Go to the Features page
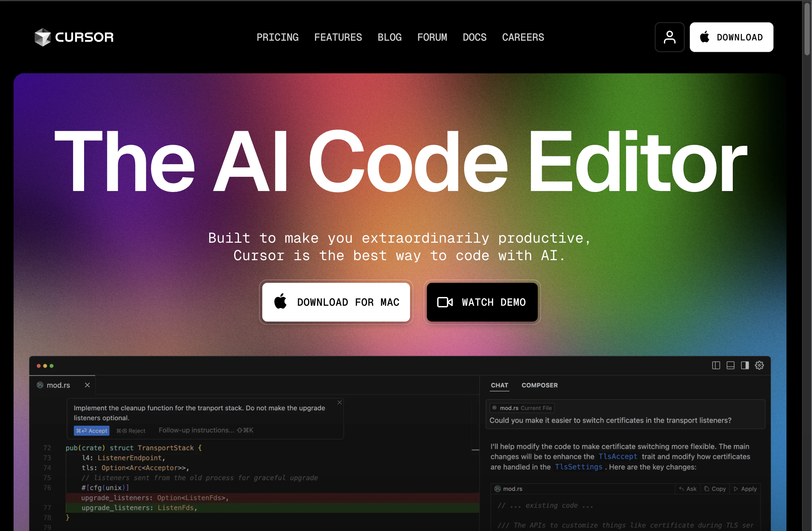Image resolution: width=812 pixels, height=531 pixels. (x=338, y=37)
